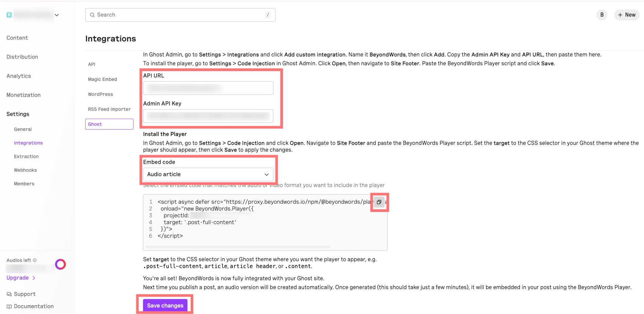Go to General settings

[x=23, y=129]
